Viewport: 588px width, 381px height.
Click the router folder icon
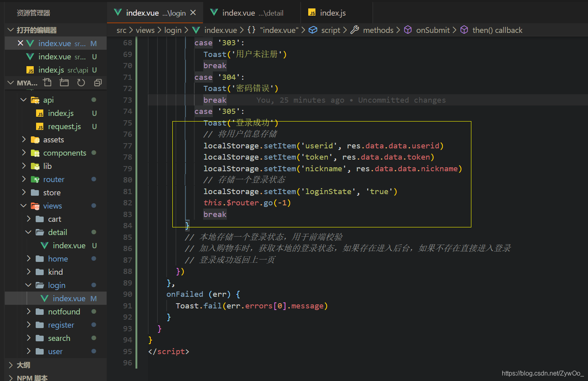tap(35, 180)
